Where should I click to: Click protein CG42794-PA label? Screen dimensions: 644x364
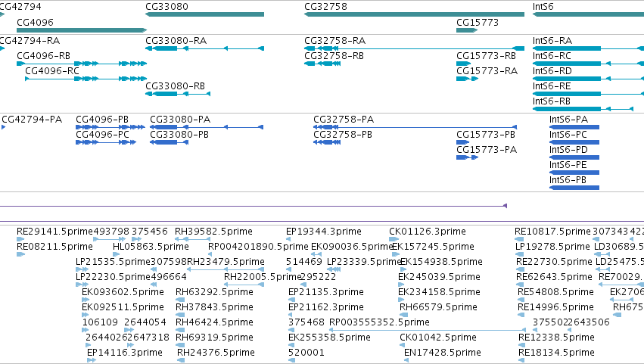(x=32, y=119)
